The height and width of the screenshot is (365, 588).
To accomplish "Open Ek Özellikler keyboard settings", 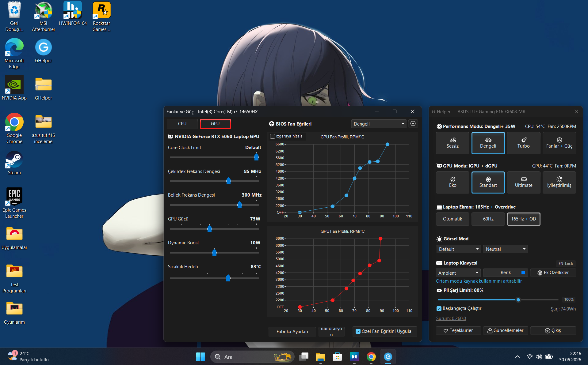I will [x=553, y=273].
